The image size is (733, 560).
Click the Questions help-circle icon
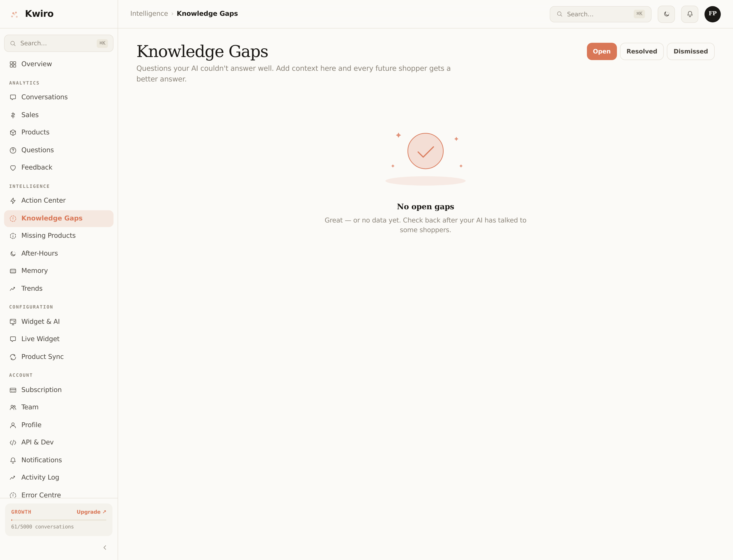coord(13,150)
